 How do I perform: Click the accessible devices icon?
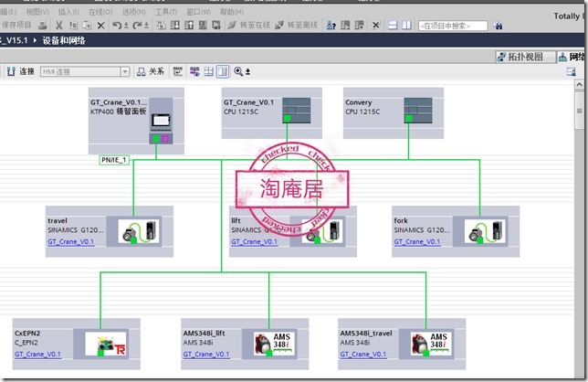click(x=331, y=26)
